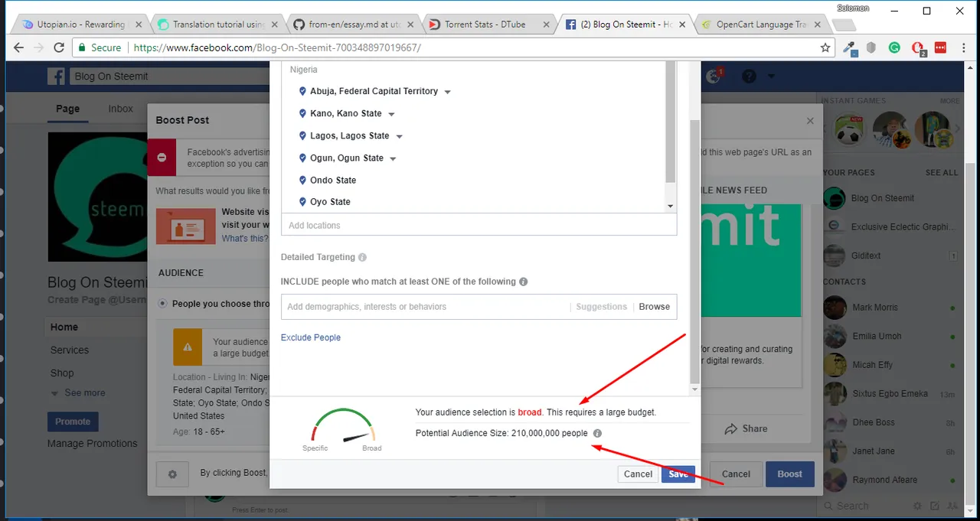Click the info icon next to Potential Audience Size
980x521 pixels.
pyautogui.click(x=597, y=433)
